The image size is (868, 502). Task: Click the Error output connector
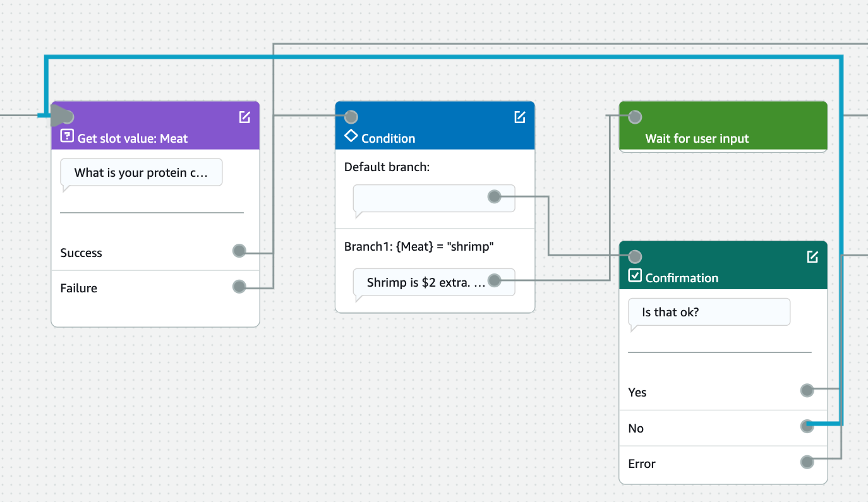point(807,462)
